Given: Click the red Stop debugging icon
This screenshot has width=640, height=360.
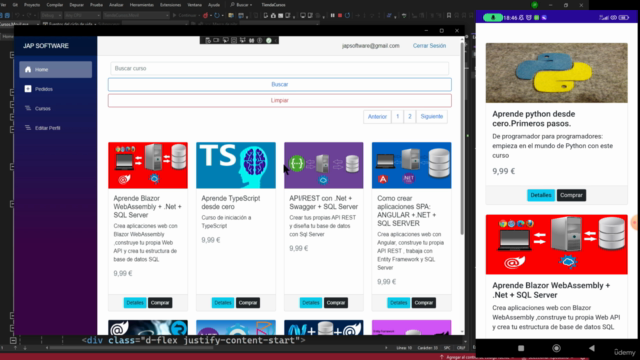Looking at the screenshot, I should 340,15.
